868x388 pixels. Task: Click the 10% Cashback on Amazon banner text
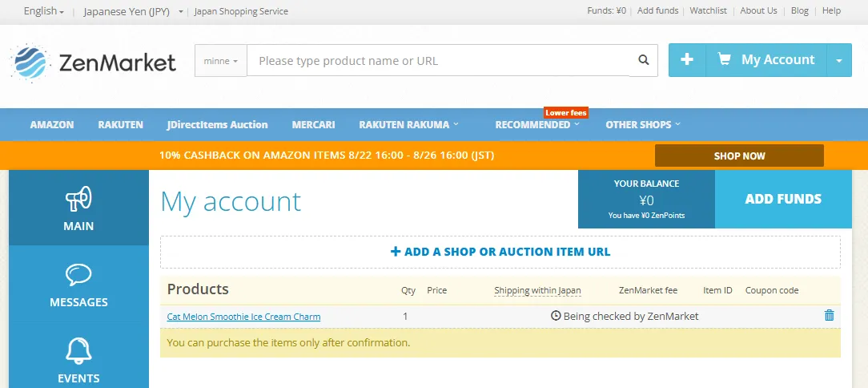[327, 156]
